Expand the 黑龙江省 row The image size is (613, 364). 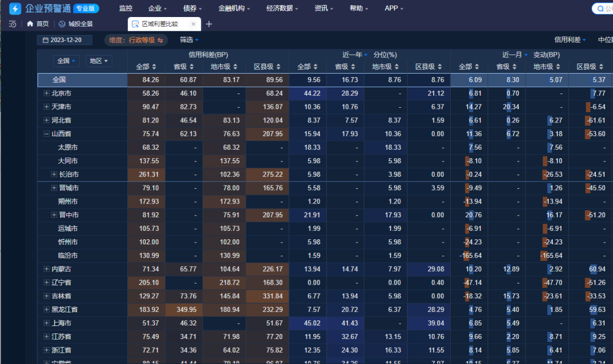click(46, 310)
